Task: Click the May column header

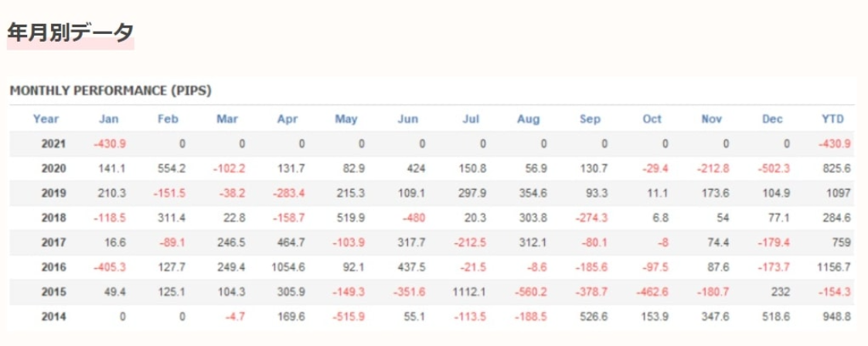Action: click(346, 119)
